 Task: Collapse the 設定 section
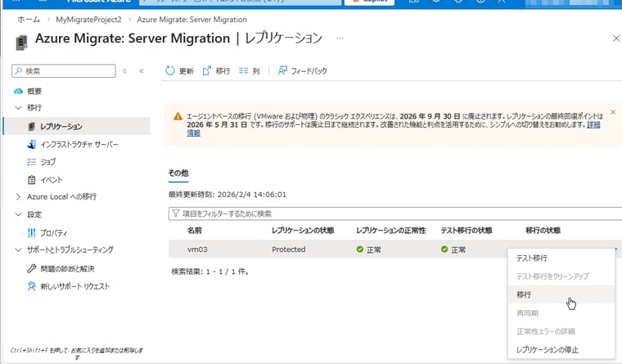point(18,214)
